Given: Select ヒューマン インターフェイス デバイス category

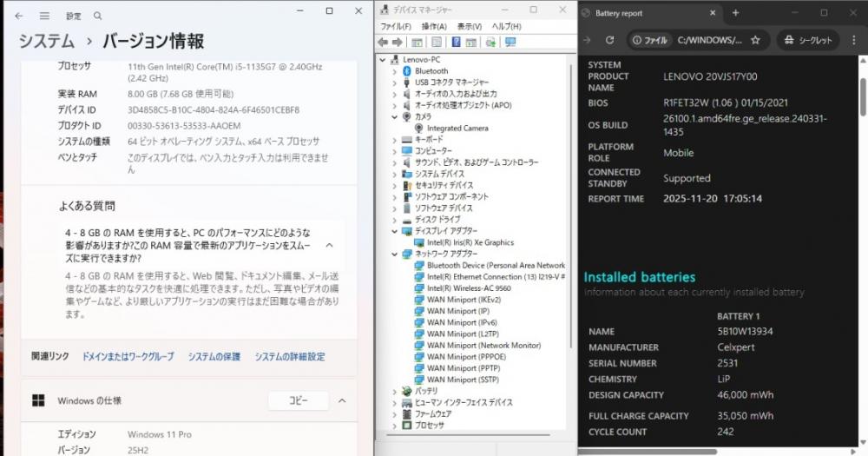Looking at the screenshot, I should [x=464, y=402].
